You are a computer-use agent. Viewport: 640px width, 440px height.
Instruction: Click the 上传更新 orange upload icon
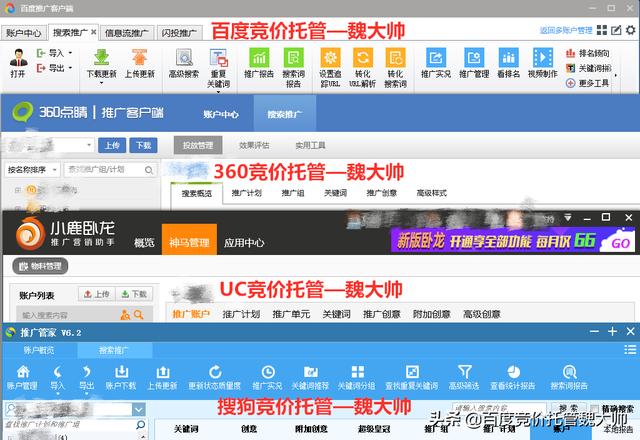[139, 57]
